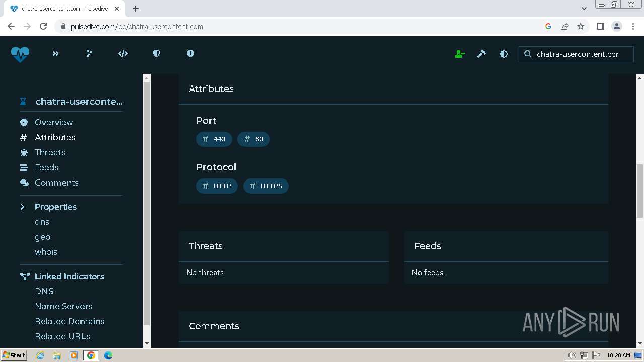
Task: Open the double-chevron explore icon
Action: point(55,54)
